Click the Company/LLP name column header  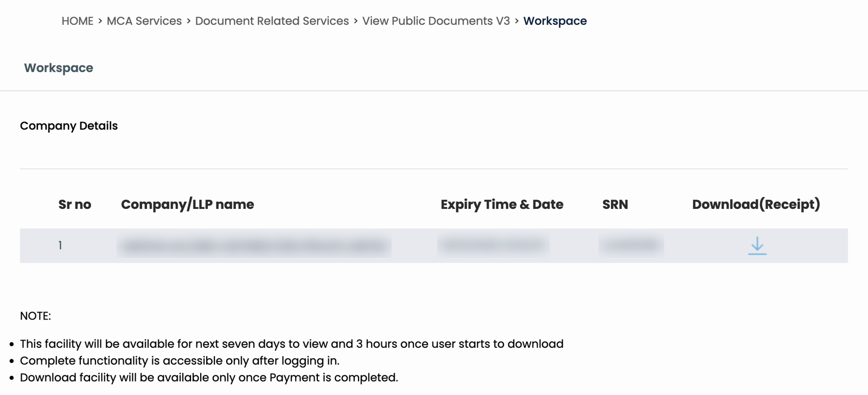[x=187, y=205]
